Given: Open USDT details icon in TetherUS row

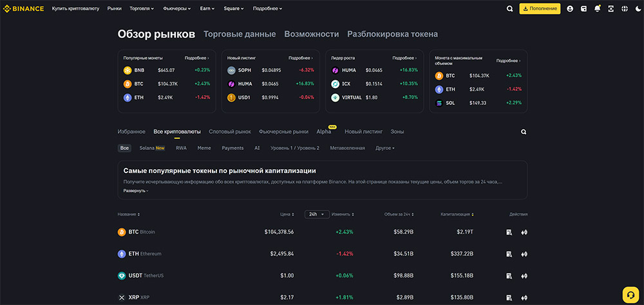Looking at the screenshot, I should [x=509, y=276].
